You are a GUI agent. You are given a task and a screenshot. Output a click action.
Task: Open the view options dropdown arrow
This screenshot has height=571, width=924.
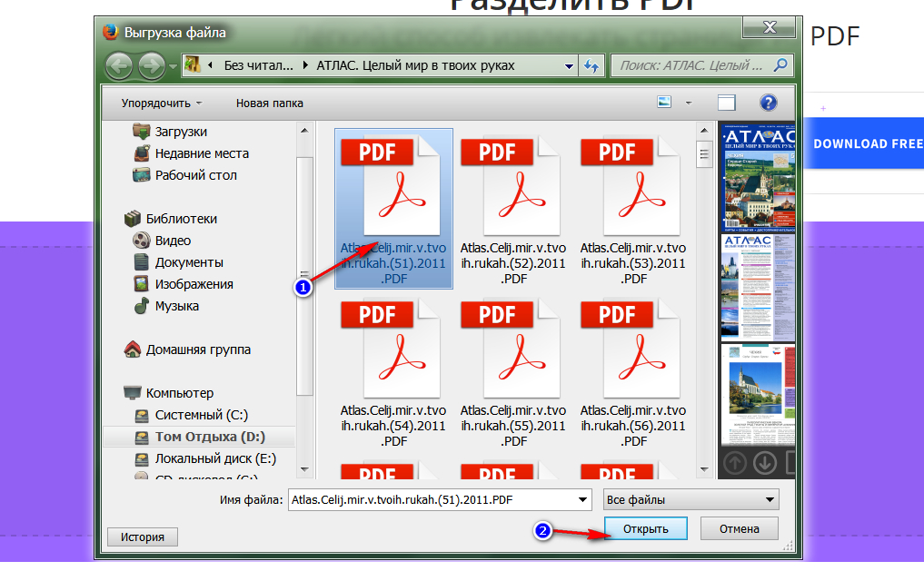coord(689,103)
